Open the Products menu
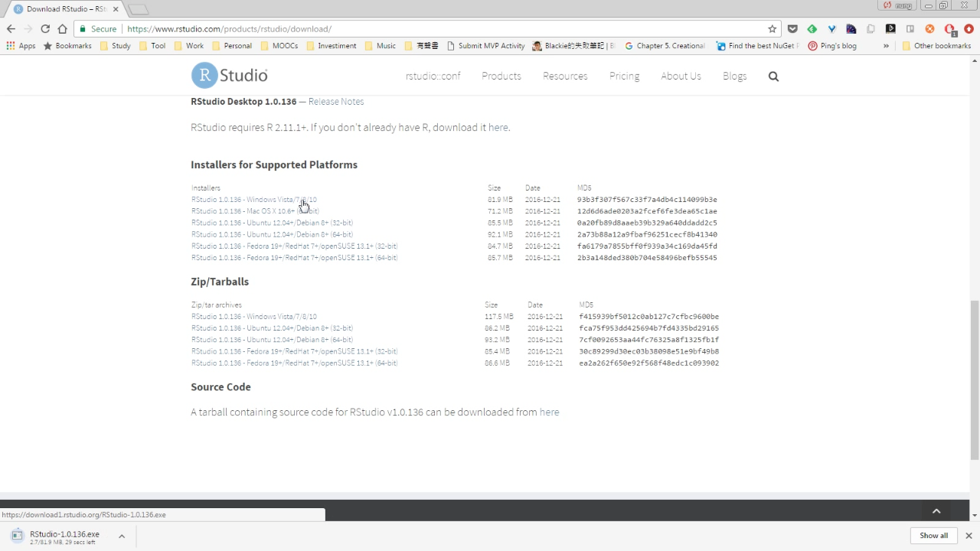This screenshot has width=980, height=551. tap(501, 77)
